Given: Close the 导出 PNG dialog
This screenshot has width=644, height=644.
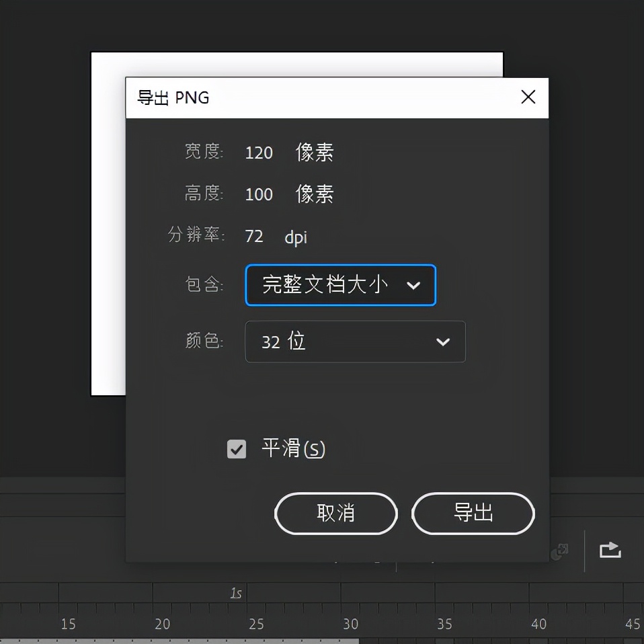Looking at the screenshot, I should tap(528, 97).
